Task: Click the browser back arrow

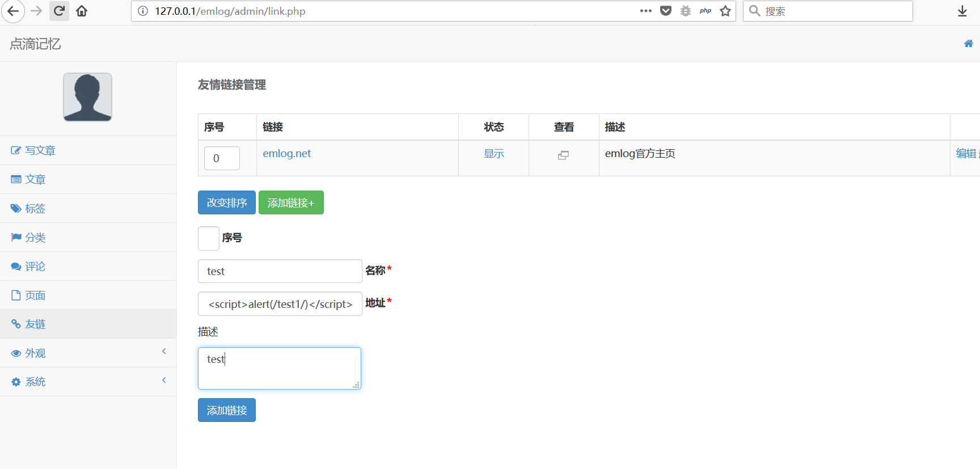Action: click(13, 11)
